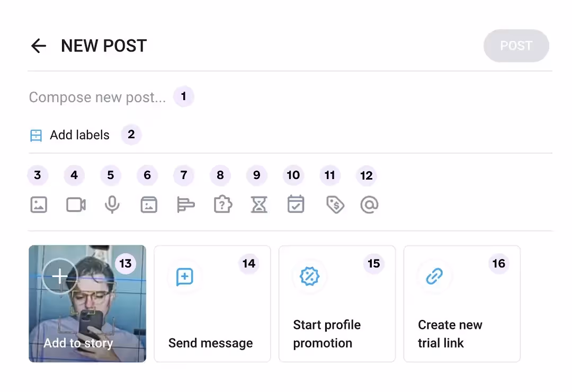The image size is (572, 392).
Task: Open labels using the label icon
Action: pyautogui.click(x=36, y=135)
